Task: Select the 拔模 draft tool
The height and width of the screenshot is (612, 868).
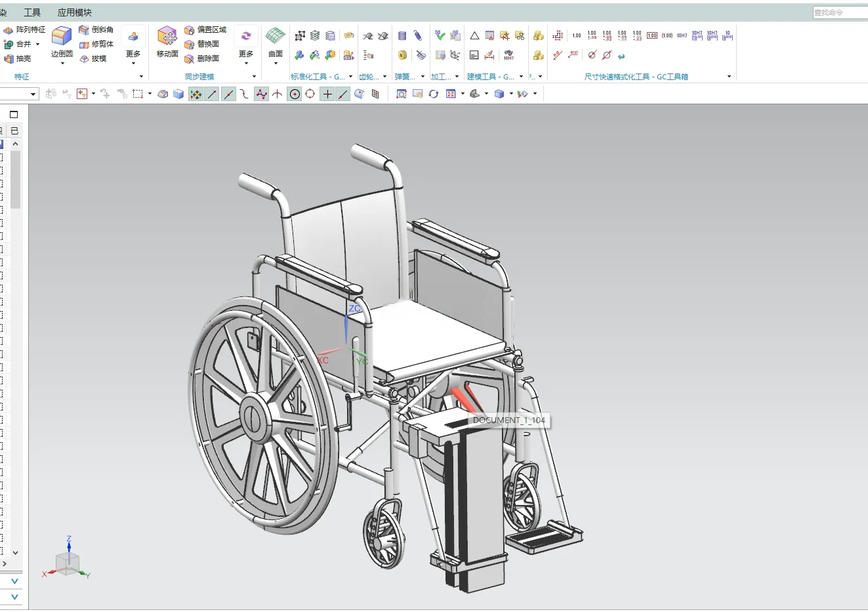Action: (93, 58)
